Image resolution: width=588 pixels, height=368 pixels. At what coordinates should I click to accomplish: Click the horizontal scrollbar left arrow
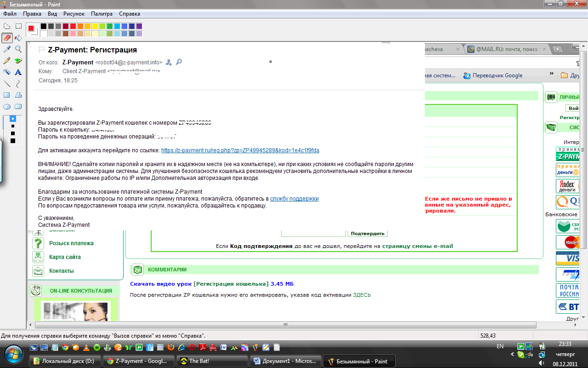point(32,324)
